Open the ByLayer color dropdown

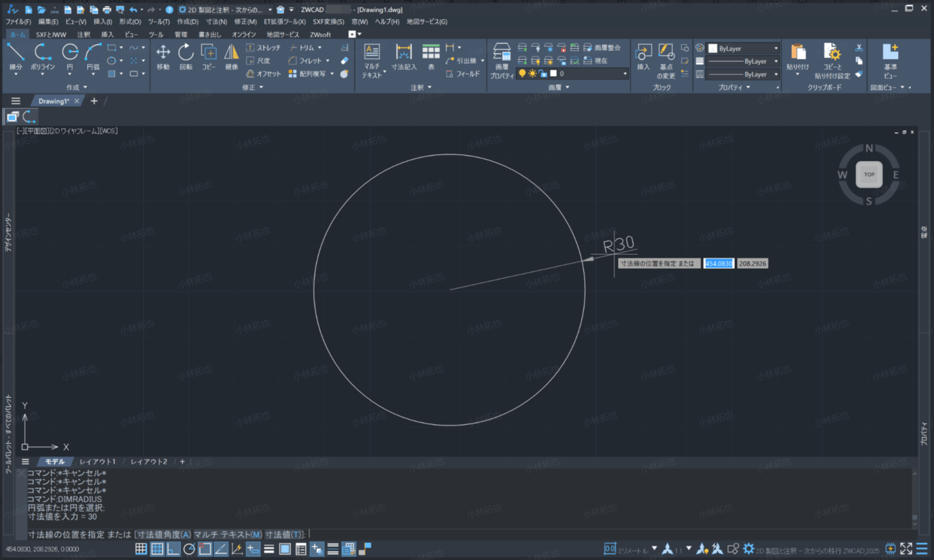(776, 48)
